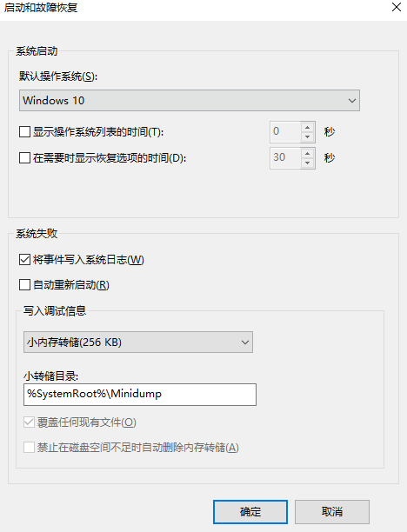The height and width of the screenshot is (532, 407).
Task: Uncheck 将事件写入系统日志 checkbox
Action: [x=24, y=260]
